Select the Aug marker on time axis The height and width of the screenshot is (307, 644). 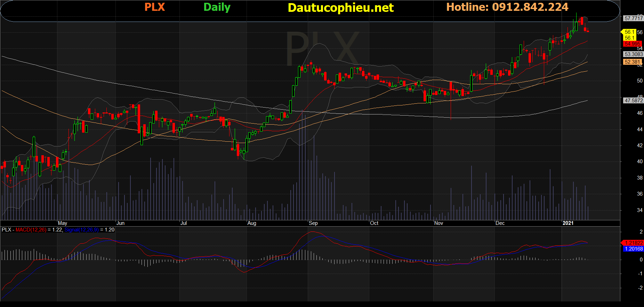[252, 223]
